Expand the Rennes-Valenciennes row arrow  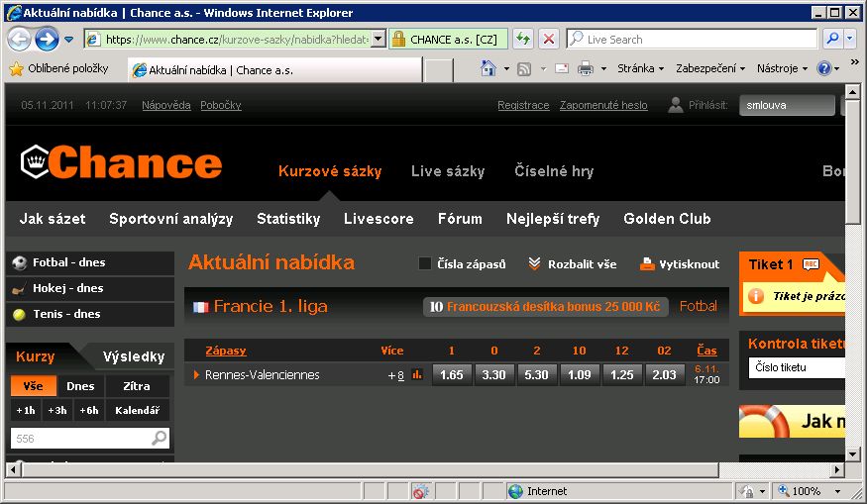(196, 374)
